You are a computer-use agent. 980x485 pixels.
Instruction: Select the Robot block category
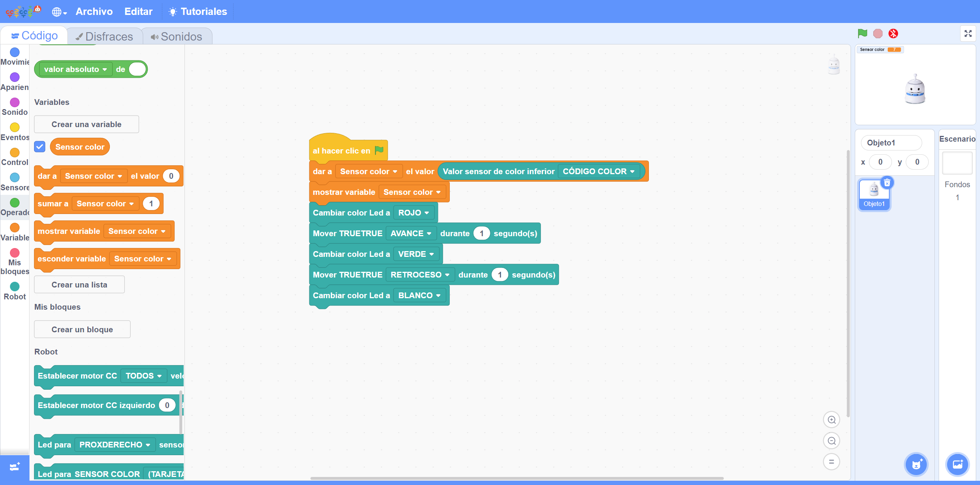[x=15, y=291]
